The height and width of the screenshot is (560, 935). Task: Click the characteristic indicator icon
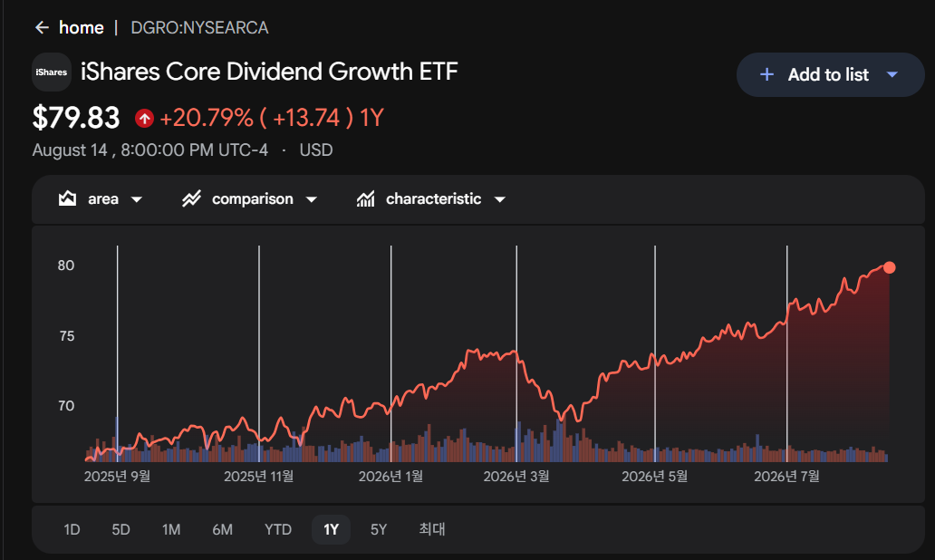365,198
